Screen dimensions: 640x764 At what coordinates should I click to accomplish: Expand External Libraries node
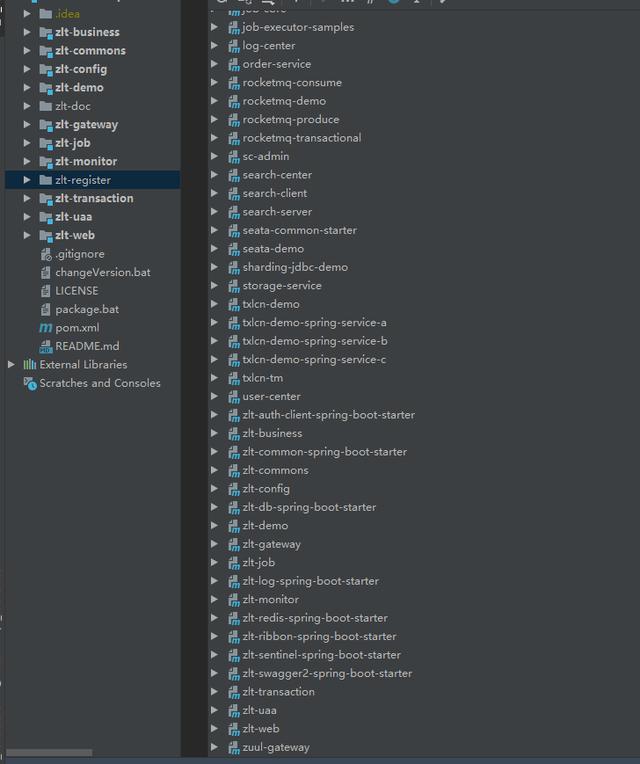(x=11, y=364)
